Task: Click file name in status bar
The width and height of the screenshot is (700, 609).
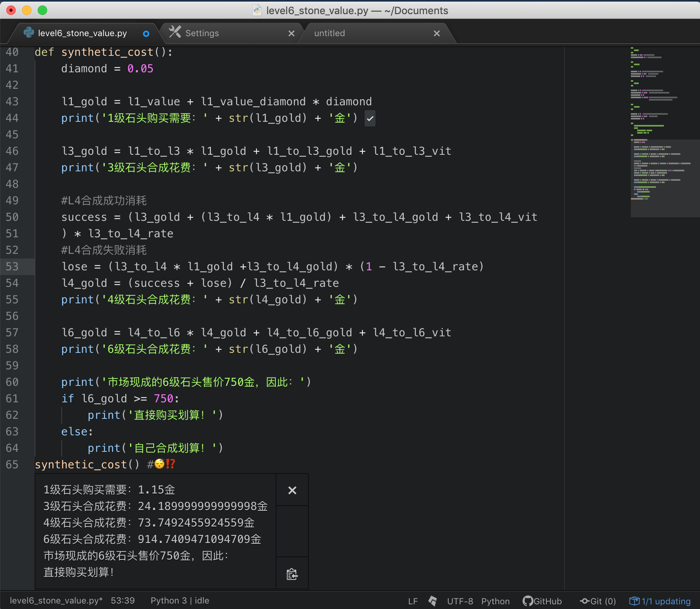Action: tap(56, 600)
